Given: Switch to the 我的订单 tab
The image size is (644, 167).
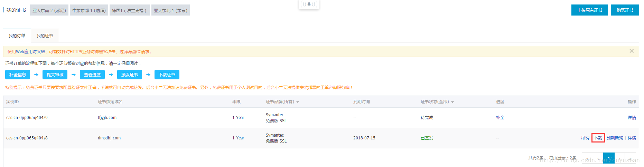Looking at the screenshot, I should (x=17, y=36).
